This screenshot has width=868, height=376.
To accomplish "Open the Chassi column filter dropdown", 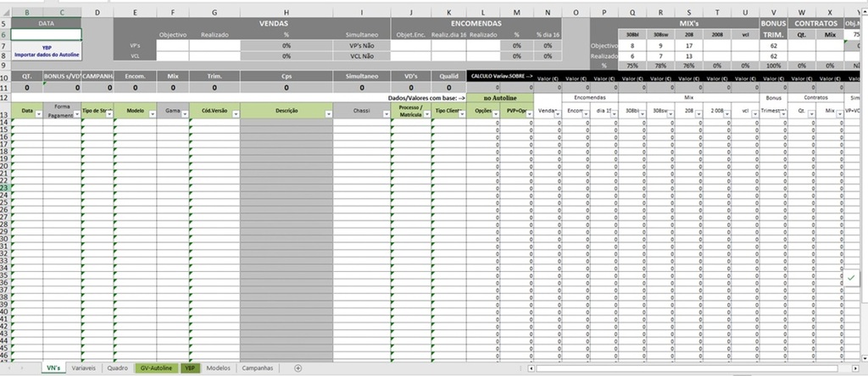I will [x=384, y=113].
